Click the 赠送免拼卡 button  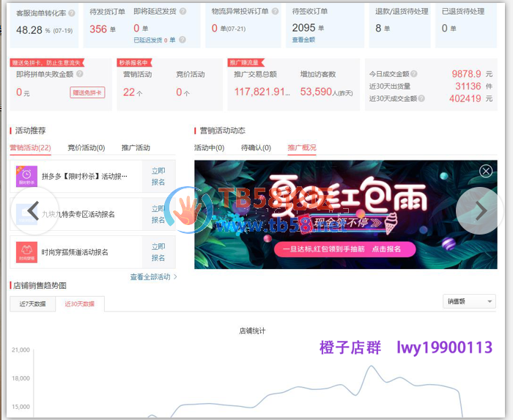(87, 93)
